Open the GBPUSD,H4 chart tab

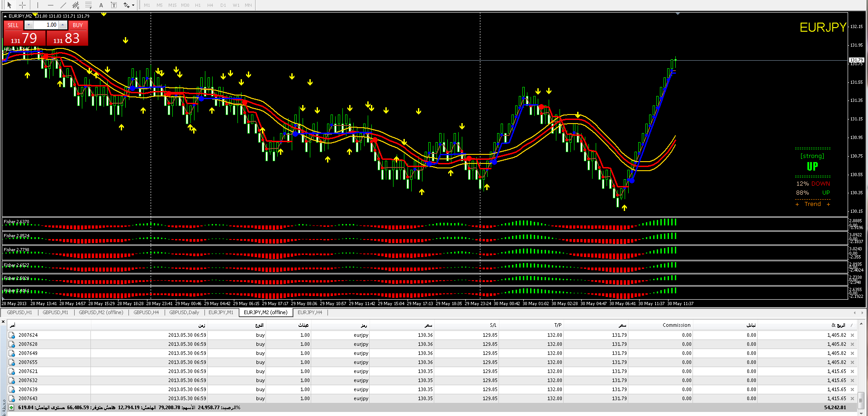(x=146, y=312)
